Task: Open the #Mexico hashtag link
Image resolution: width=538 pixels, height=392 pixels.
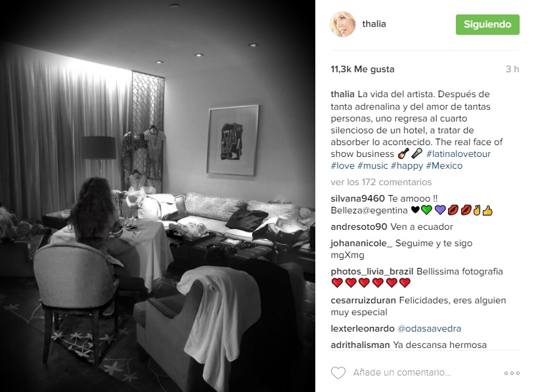Action: pos(444,165)
